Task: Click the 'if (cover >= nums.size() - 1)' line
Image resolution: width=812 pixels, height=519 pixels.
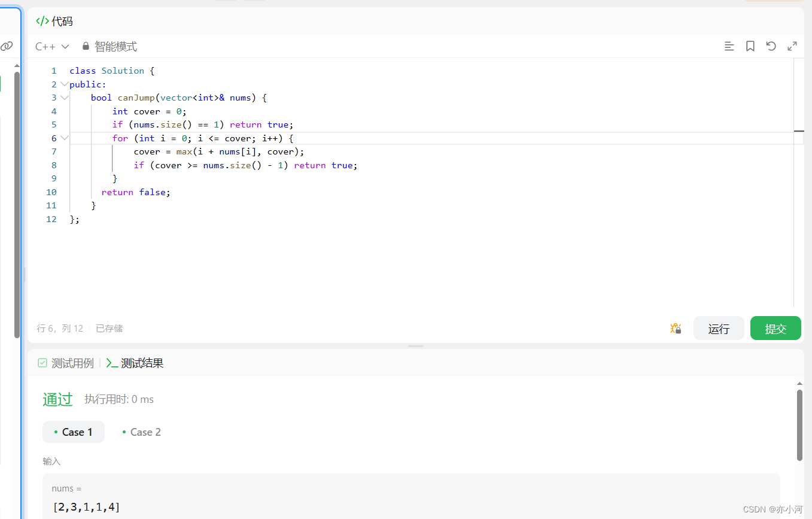Action: point(245,165)
